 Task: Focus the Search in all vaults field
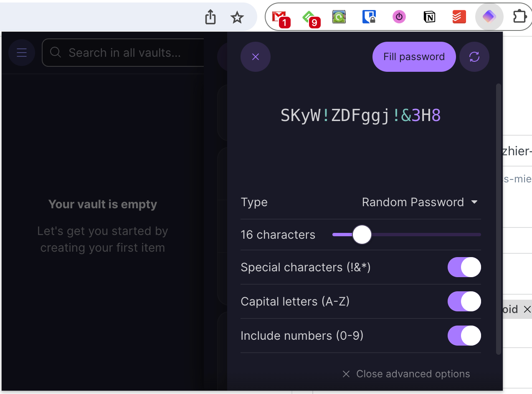click(123, 53)
